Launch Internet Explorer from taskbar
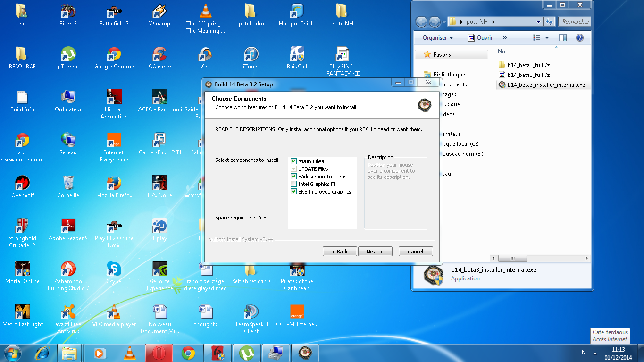644x362 pixels. click(42, 353)
